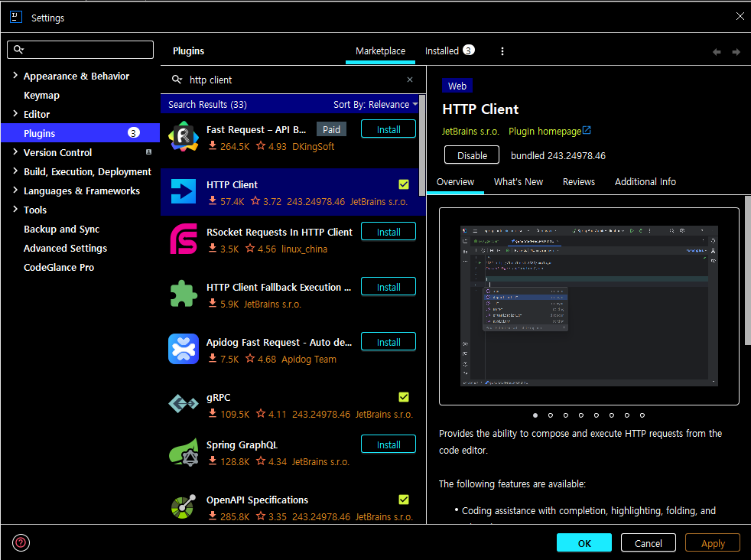The height and width of the screenshot is (560, 751).
Task: Select Keymap in the settings tree
Action: point(41,95)
